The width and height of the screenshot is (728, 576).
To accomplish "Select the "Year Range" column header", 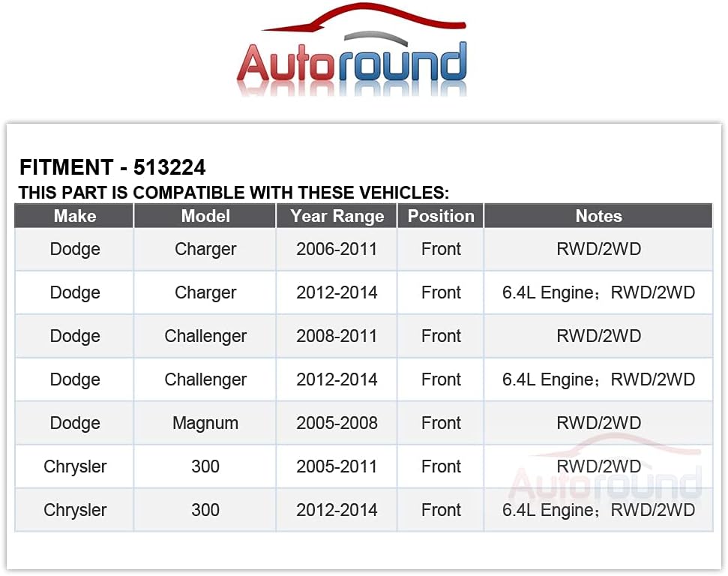I will tap(337, 216).
